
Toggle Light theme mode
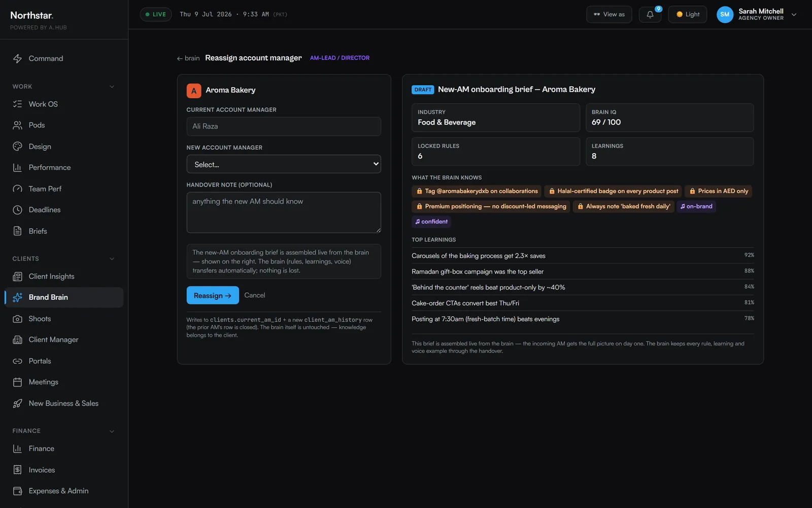click(x=688, y=14)
